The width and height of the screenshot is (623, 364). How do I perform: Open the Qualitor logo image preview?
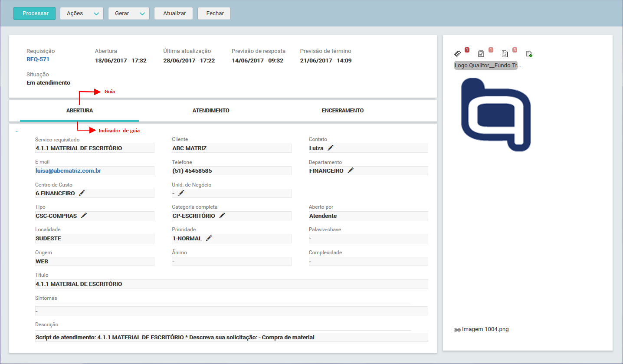(496, 115)
